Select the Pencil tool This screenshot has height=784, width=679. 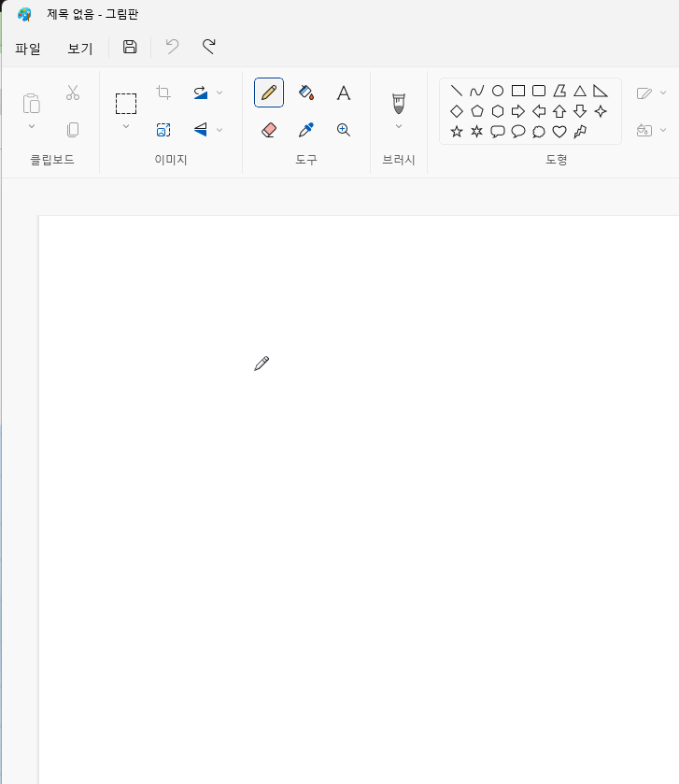269,93
